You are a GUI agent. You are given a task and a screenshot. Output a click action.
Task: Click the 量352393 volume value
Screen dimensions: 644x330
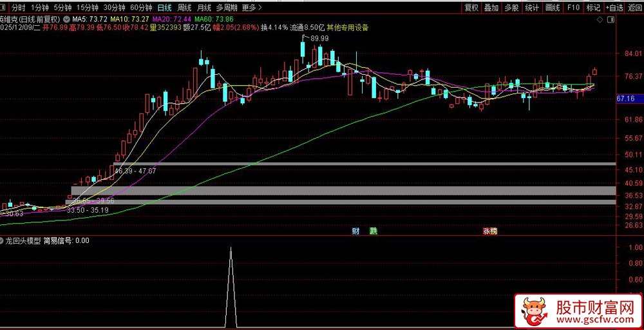166,28
